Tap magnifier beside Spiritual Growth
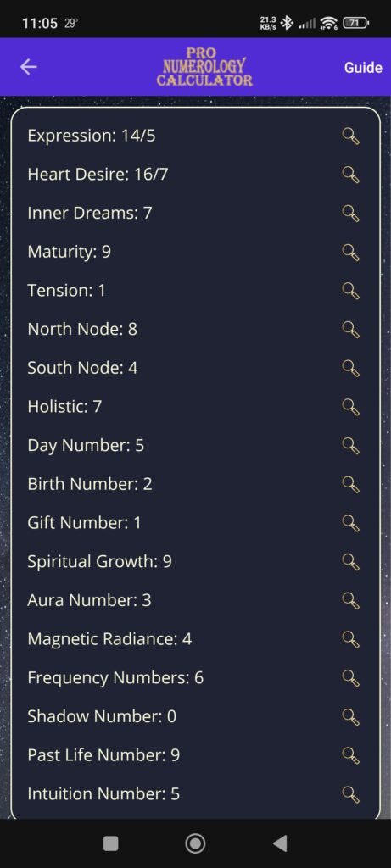This screenshot has height=868, width=391. pyautogui.click(x=351, y=563)
